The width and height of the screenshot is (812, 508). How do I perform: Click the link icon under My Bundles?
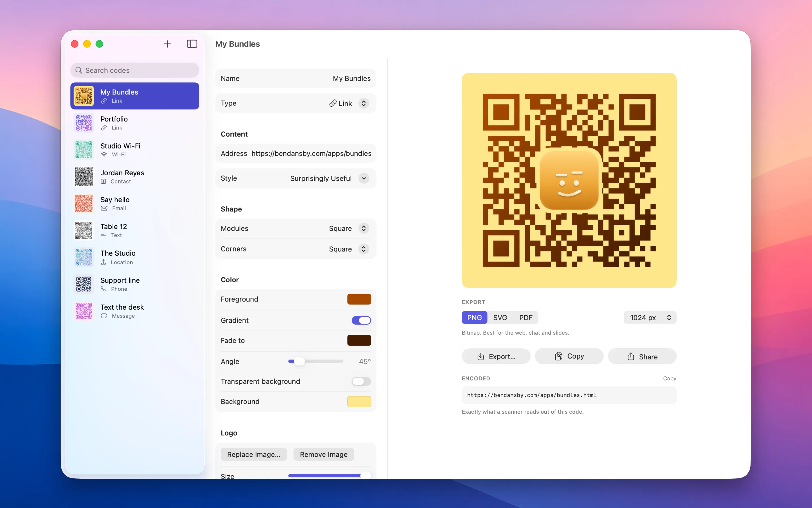pos(104,101)
